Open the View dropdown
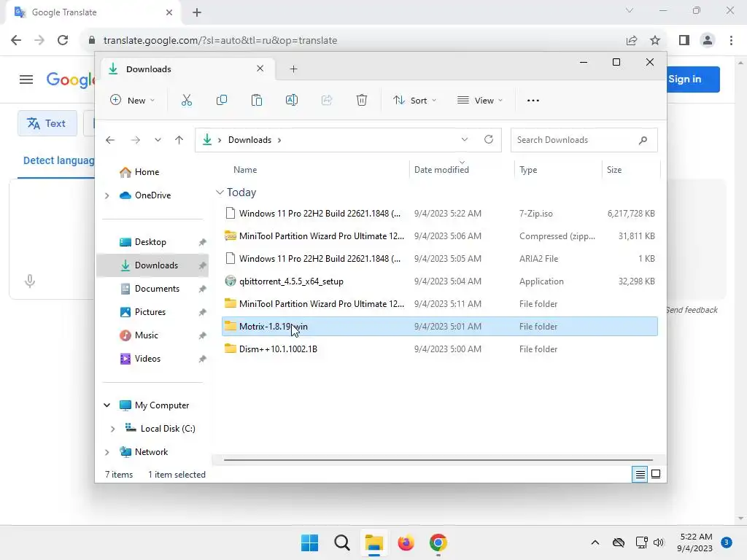747x560 pixels. point(480,101)
